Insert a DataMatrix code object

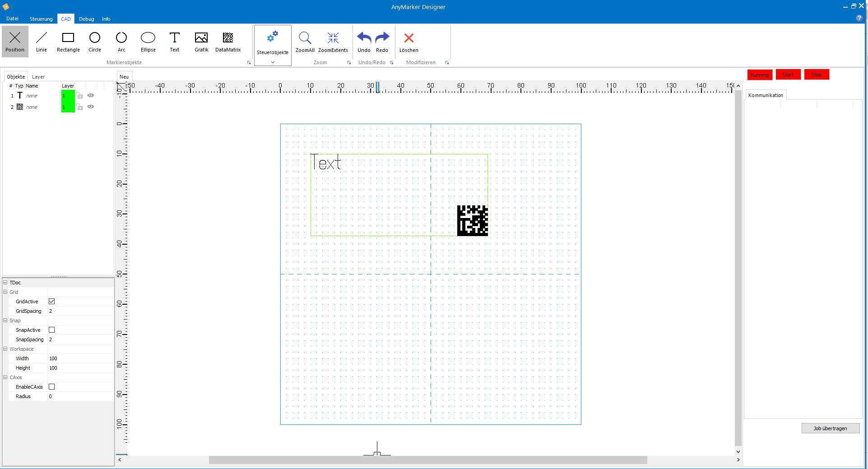[228, 42]
